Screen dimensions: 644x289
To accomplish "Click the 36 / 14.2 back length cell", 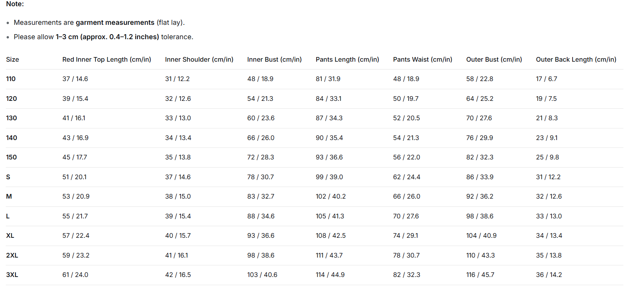I will tap(549, 275).
